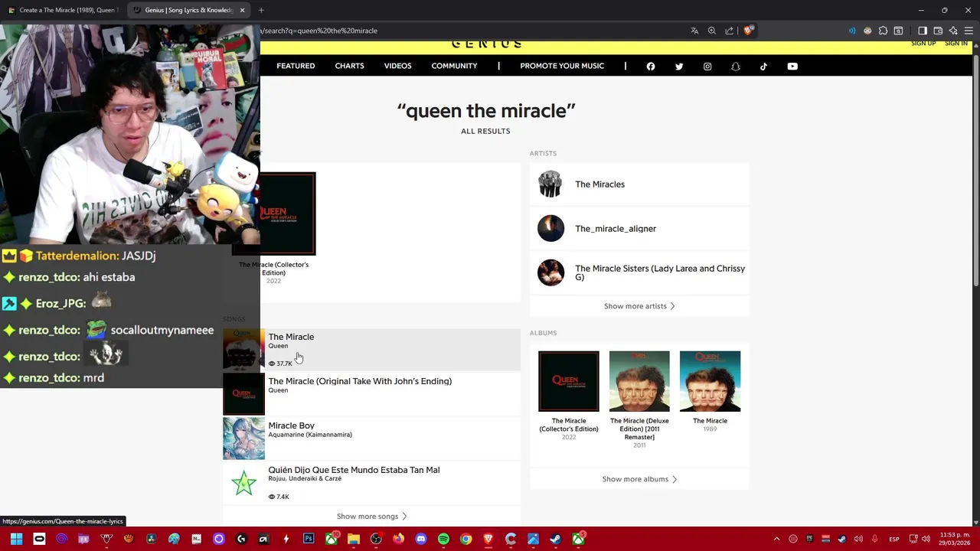Open browser extensions puzzle icon

[883, 31]
